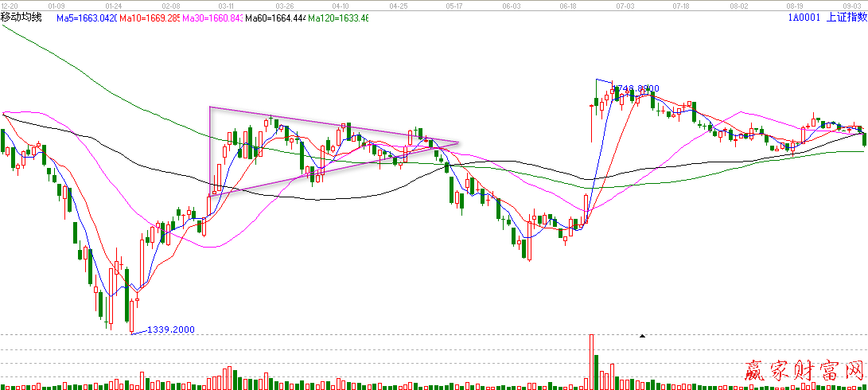Toggle the magenta Ma30 average label
This screenshot has width=868, height=390.
(212, 18)
